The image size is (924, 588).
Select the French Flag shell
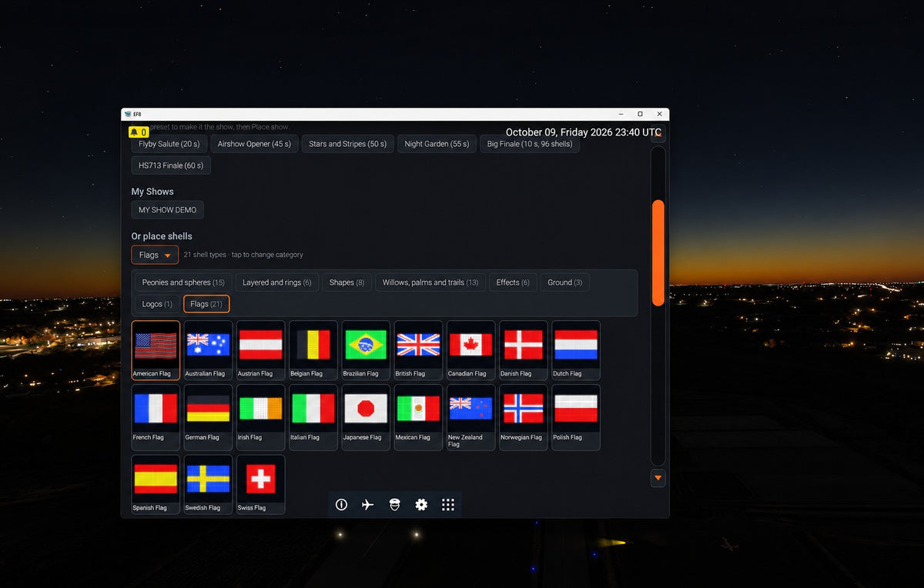pyautogui.click(x=156, y=417)
